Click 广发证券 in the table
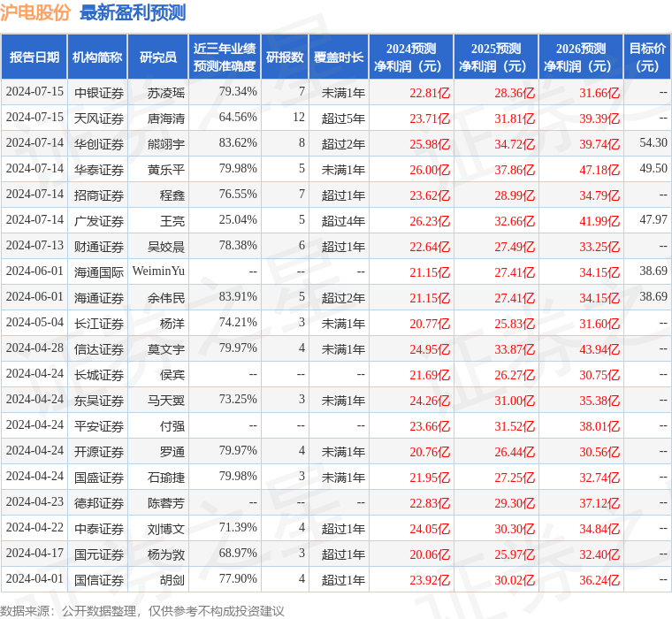672x619 pixels. click(99, 221)
